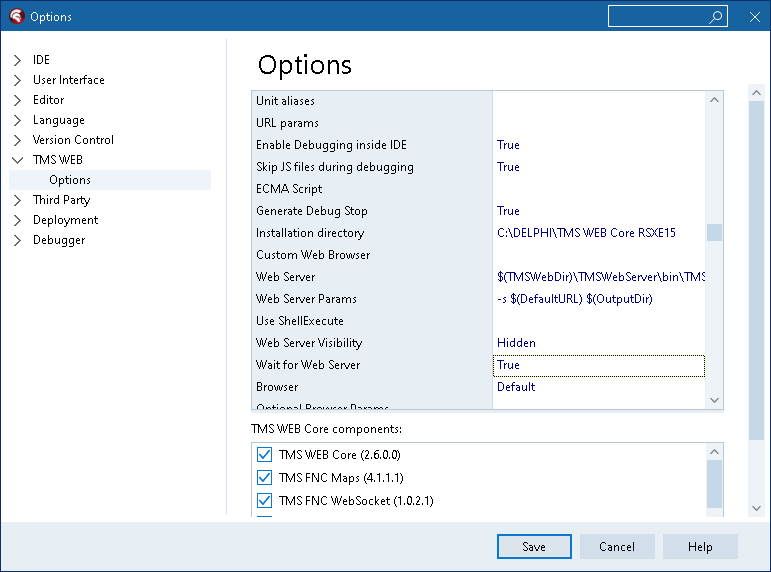Click the Web Server Params label
771x572 pixels.
[x=306, y=299]
